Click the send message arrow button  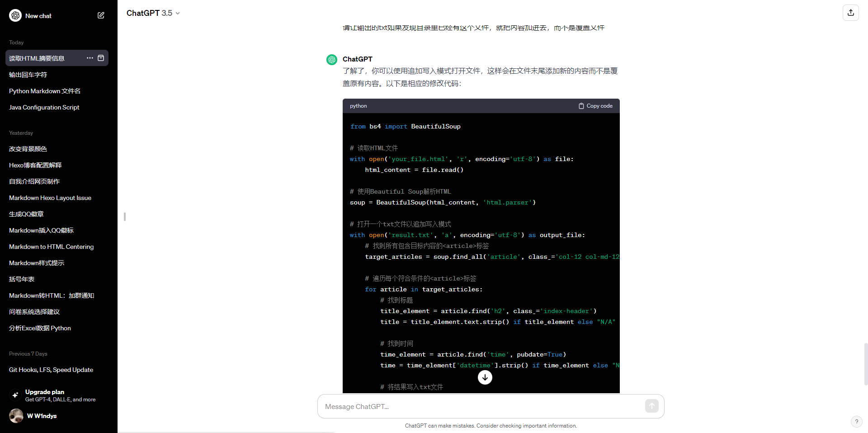pos(652,406)
